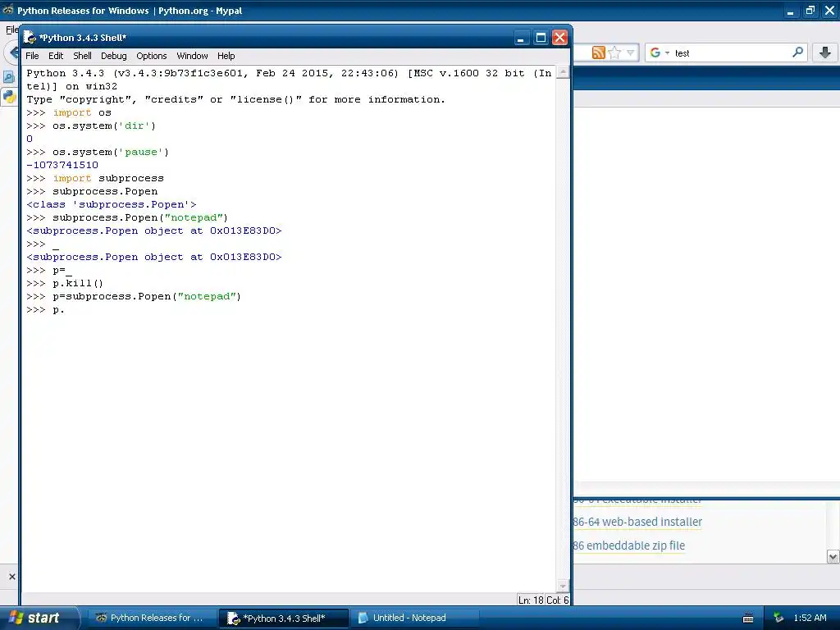Minimize the Mypal browser window
The image size is (840, 630).
[791, 11]
